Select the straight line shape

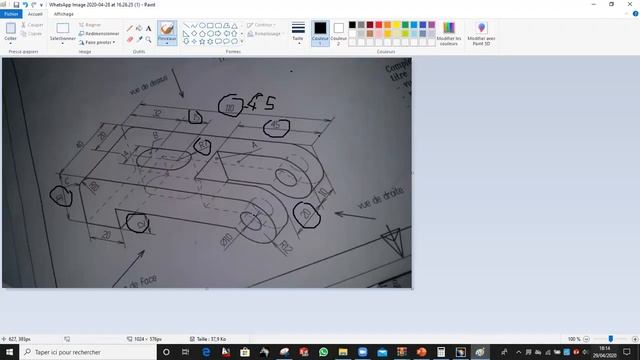point(186,25)
